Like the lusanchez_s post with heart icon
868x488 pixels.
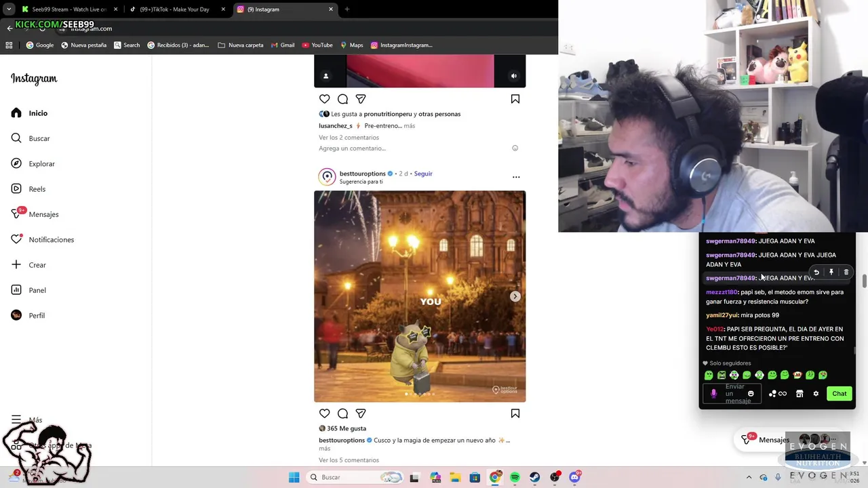pyautogui.click(x=324, y=99)
